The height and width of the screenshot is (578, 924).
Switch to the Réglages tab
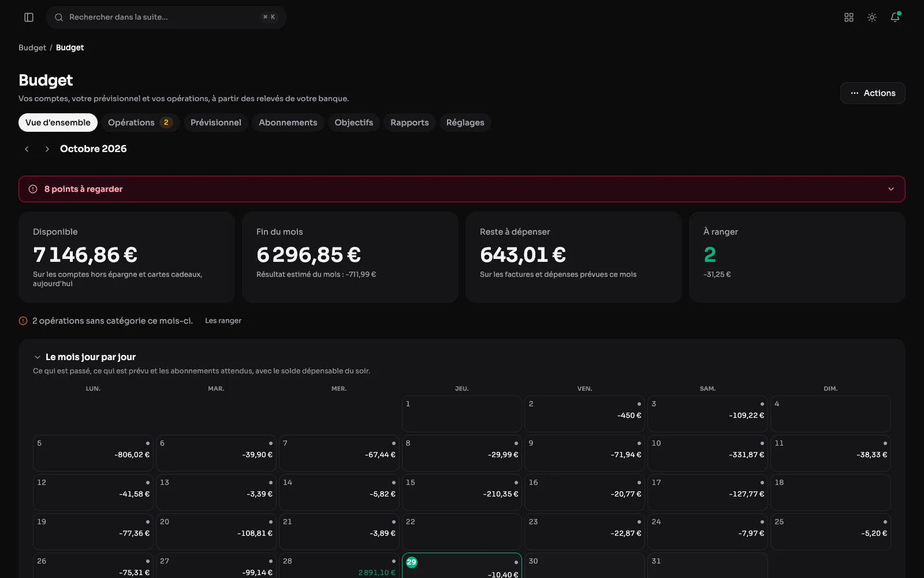465,123
